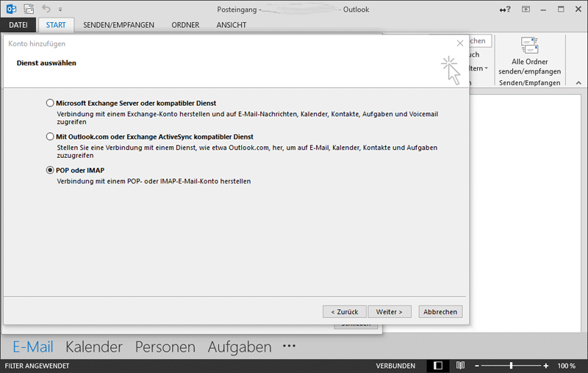Click the send/receive all folders quick access icon

click(x=29, y=10)
